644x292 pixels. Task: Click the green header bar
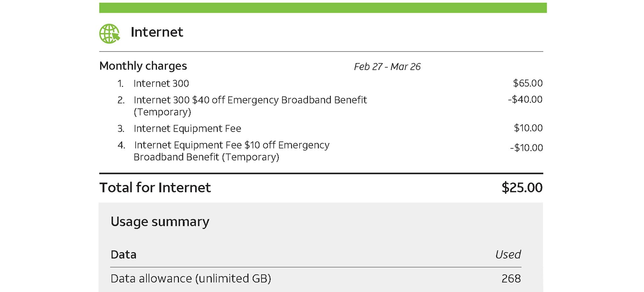point(323,8)
